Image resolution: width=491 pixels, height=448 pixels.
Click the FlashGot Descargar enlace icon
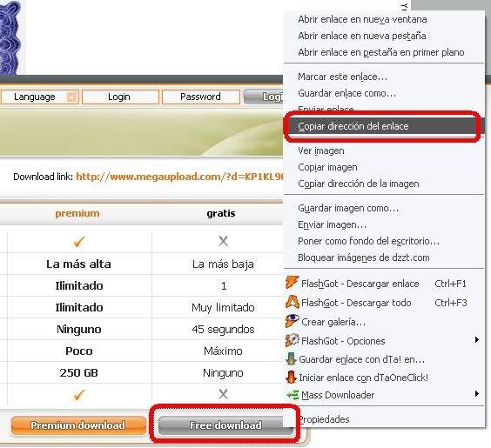(x=292, y=283)
